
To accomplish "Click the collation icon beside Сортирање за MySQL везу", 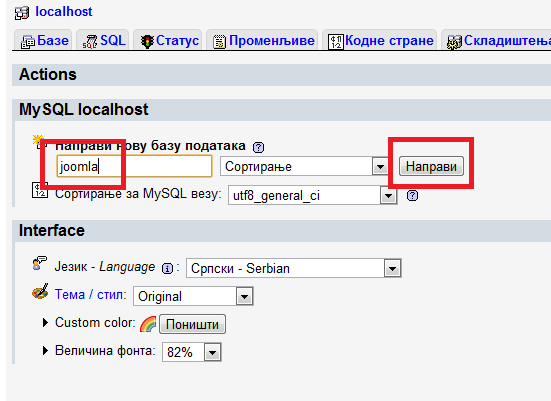I will [x=40, y=190].
